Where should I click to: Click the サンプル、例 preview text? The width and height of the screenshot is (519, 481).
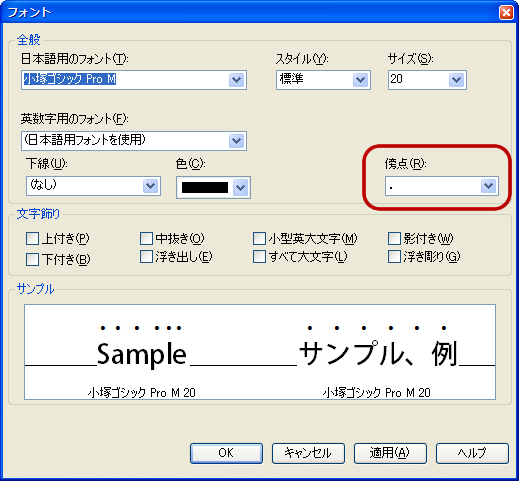pyautogui.click(x=378, y=353)
